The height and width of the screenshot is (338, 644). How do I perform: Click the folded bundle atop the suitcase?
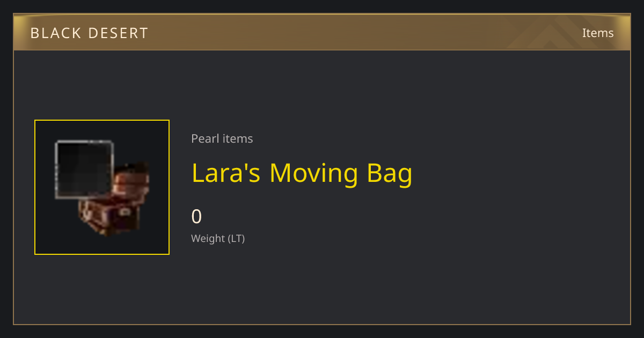tap(131, 181)
